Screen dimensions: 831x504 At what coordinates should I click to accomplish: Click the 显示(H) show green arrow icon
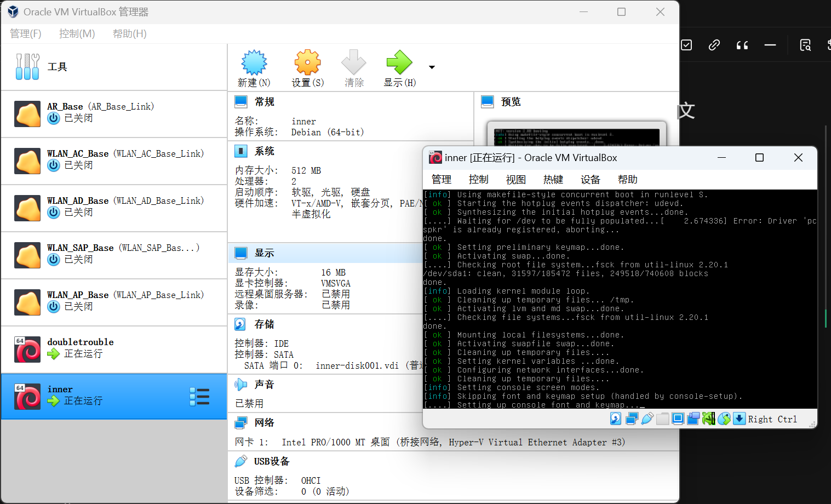click(x=399, y=62)
